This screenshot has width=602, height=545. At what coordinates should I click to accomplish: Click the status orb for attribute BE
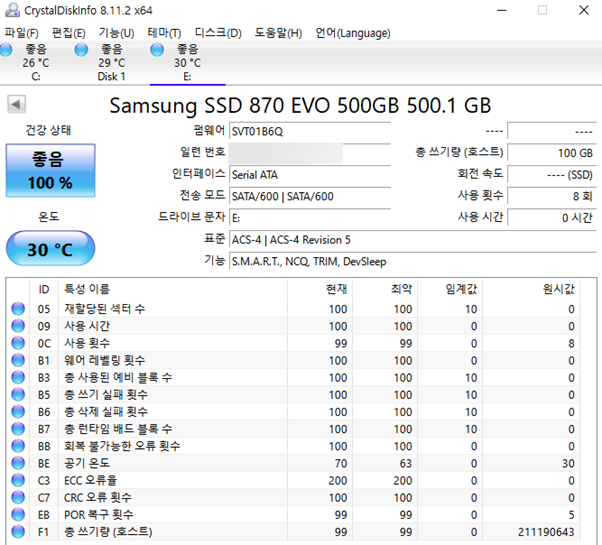[18, 463]
